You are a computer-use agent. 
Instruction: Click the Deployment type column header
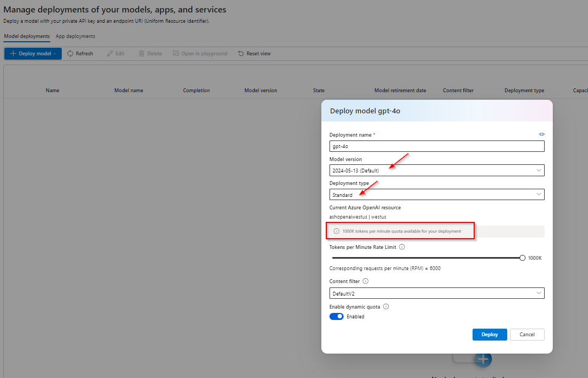(x=524, y=91)
